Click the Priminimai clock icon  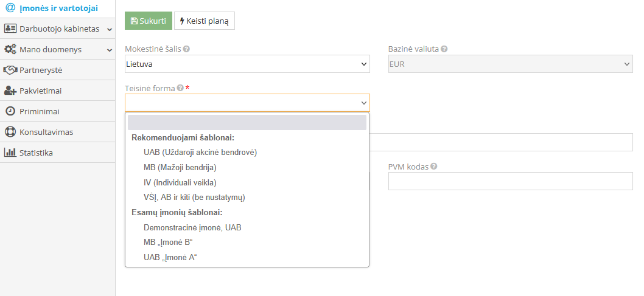[10, 111]
